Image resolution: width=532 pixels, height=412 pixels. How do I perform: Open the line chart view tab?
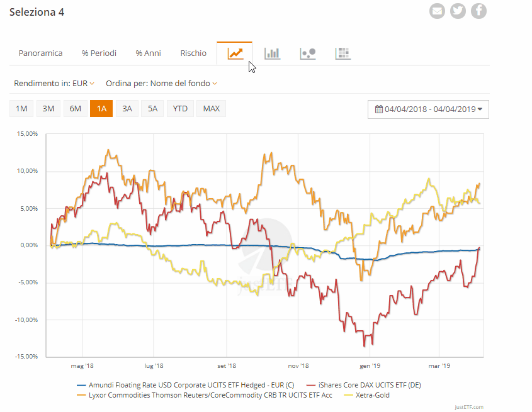(235, 53)
